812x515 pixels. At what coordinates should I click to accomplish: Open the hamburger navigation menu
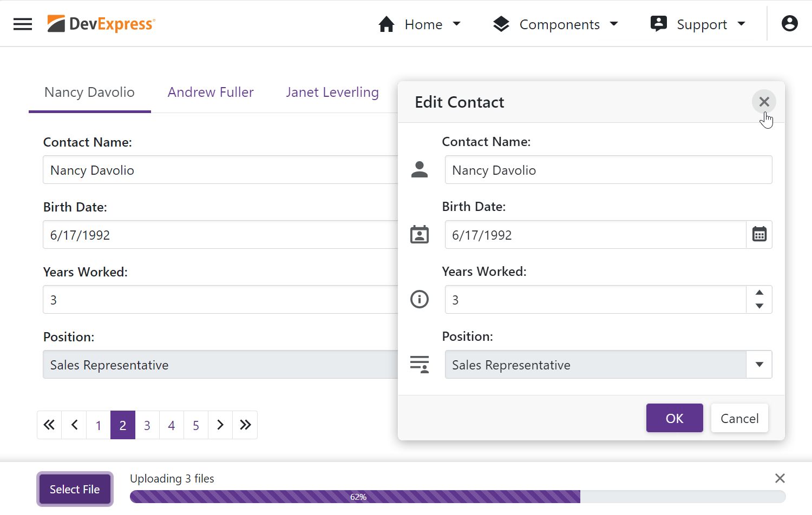[23, 24]
